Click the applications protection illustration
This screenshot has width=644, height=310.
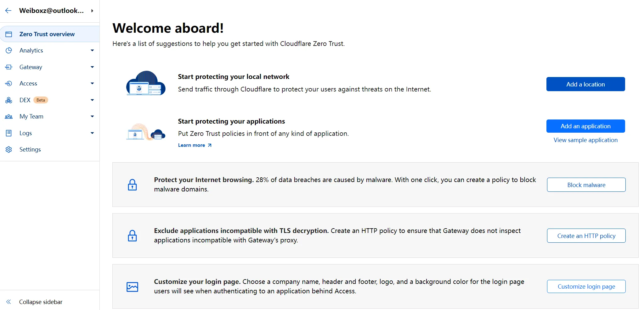tap(146, 132)
